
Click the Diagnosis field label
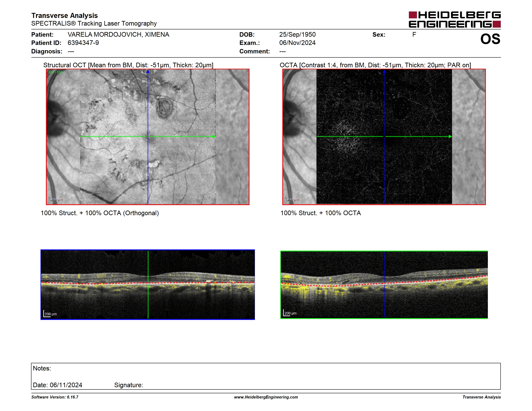pyautogui.click(x=47, y=51)
